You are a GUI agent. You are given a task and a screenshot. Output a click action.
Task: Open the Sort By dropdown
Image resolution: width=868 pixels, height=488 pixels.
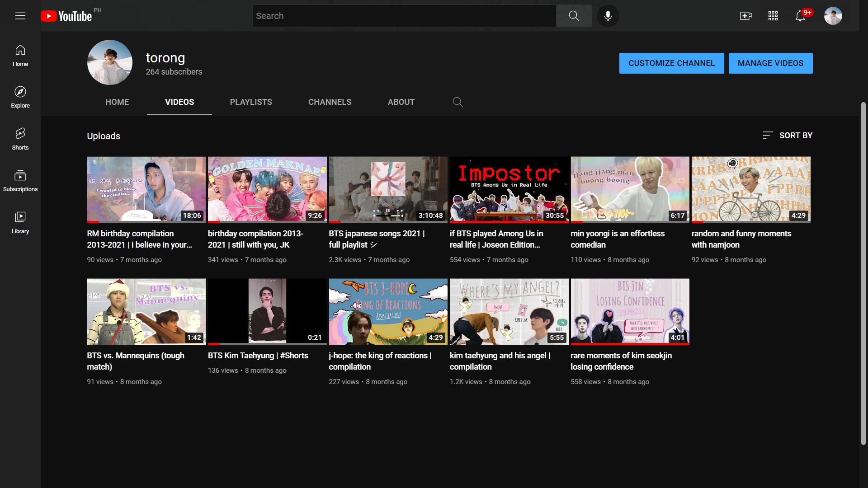(788, 136)
